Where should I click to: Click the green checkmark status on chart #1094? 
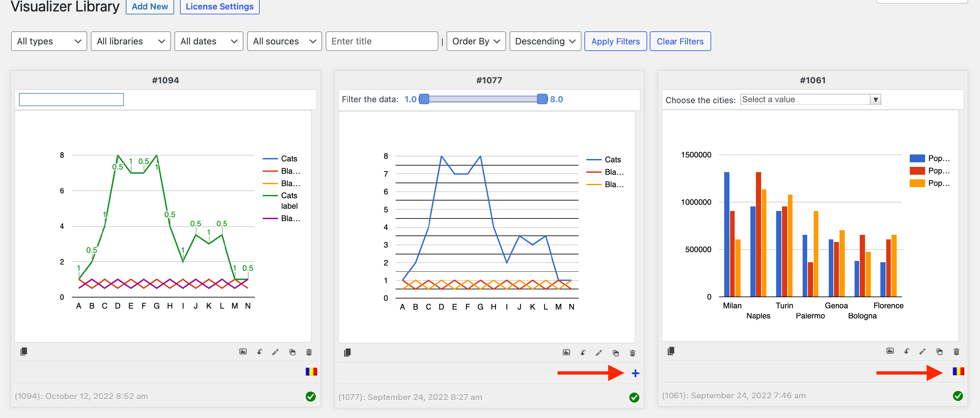(x=310, y=396)
